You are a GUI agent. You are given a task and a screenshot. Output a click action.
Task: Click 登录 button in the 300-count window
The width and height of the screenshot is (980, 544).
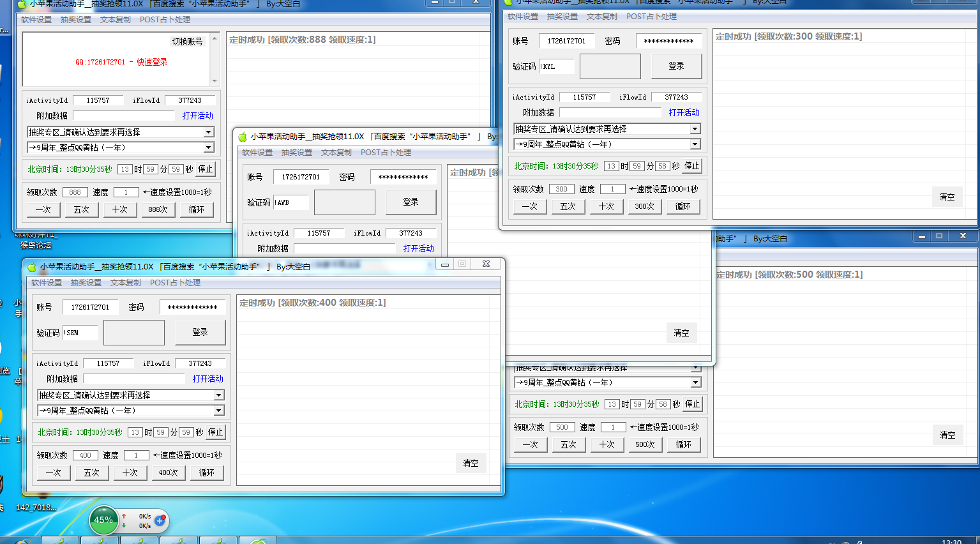[676, 66]
